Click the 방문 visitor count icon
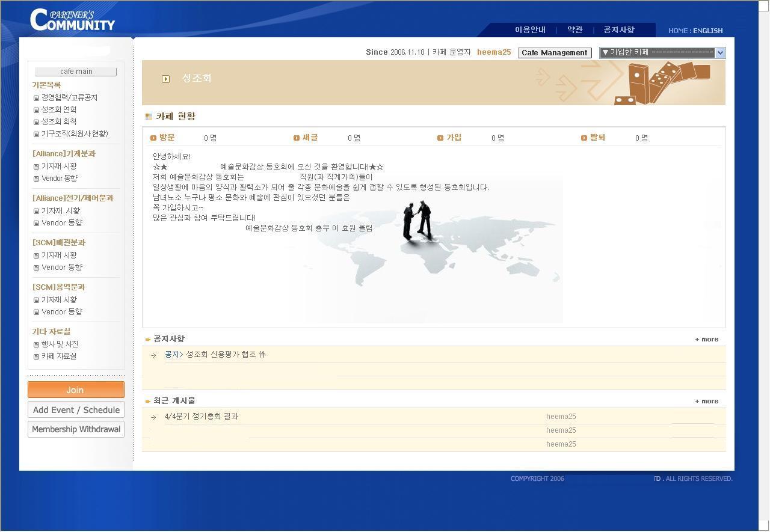 click(x=153, y=138)
